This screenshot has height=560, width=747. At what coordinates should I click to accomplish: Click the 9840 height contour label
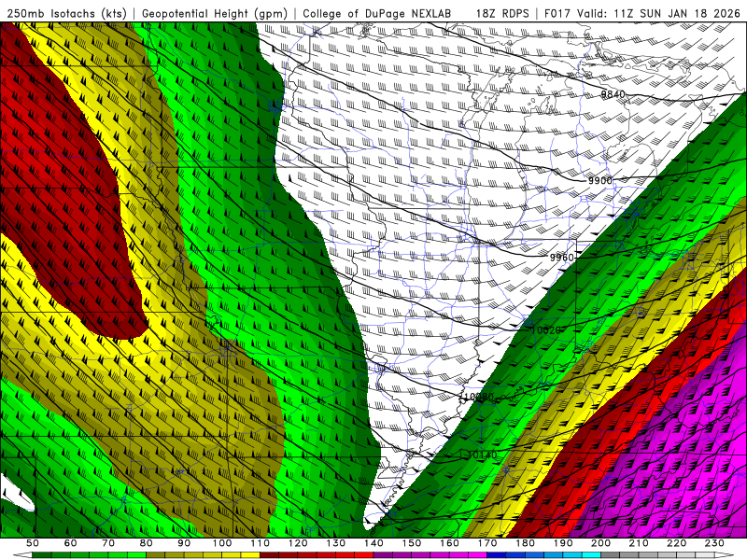pyautogui.click(x=613, y=94)
